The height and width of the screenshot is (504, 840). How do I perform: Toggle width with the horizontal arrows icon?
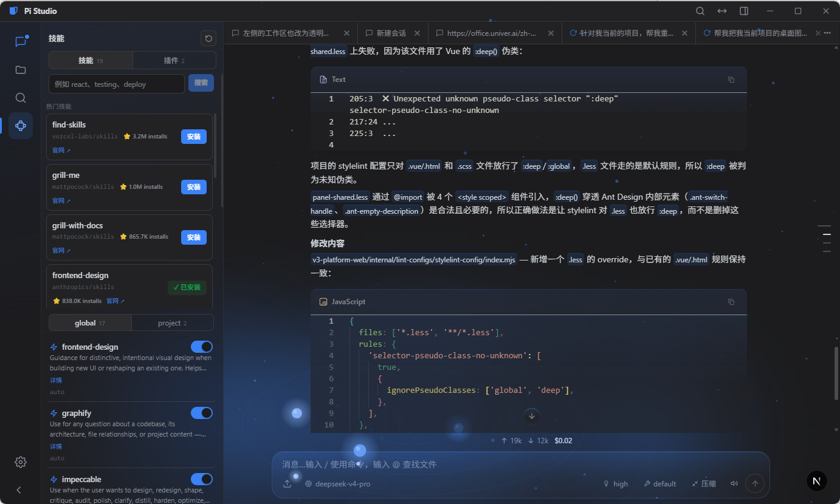(x=722, y=11)
